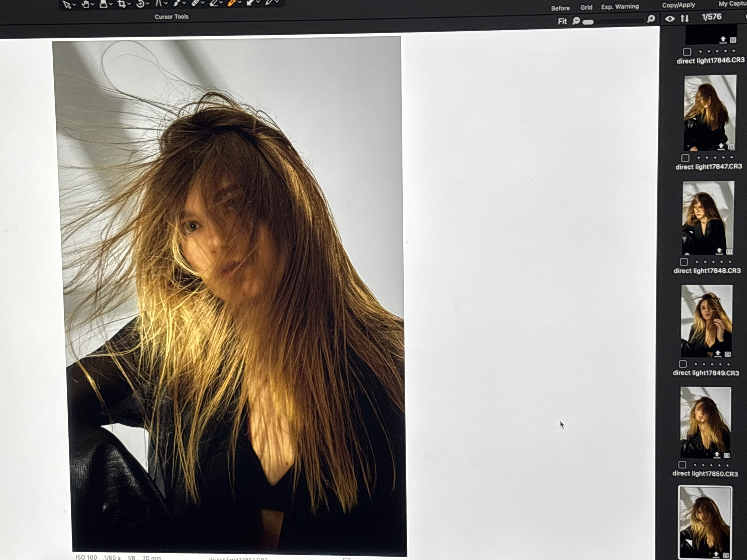The width and height of the screenshot is (747, 560).
Task: Click the Grid toolbar item
Action: [x=586, y=7]
